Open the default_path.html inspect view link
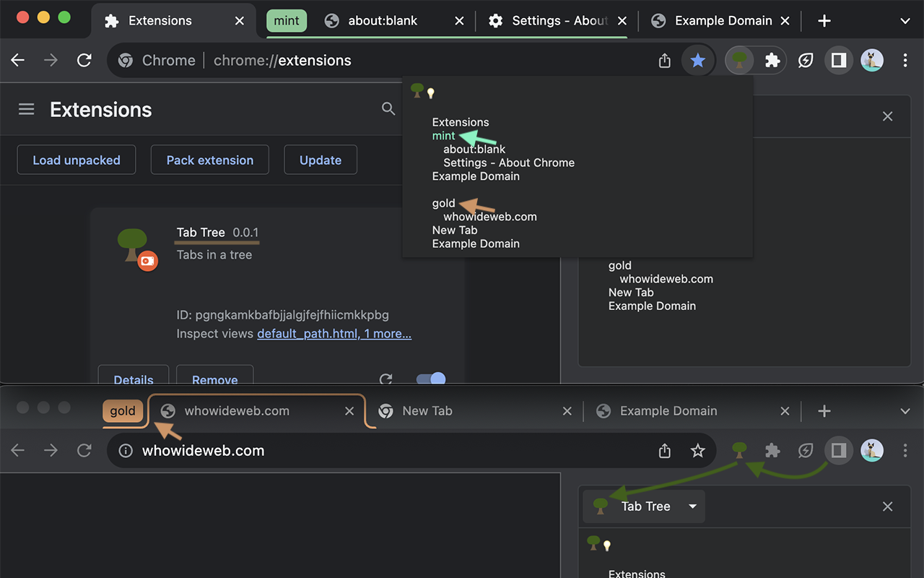The height and width of the screenshot is (578, 924). pos(307,334)
